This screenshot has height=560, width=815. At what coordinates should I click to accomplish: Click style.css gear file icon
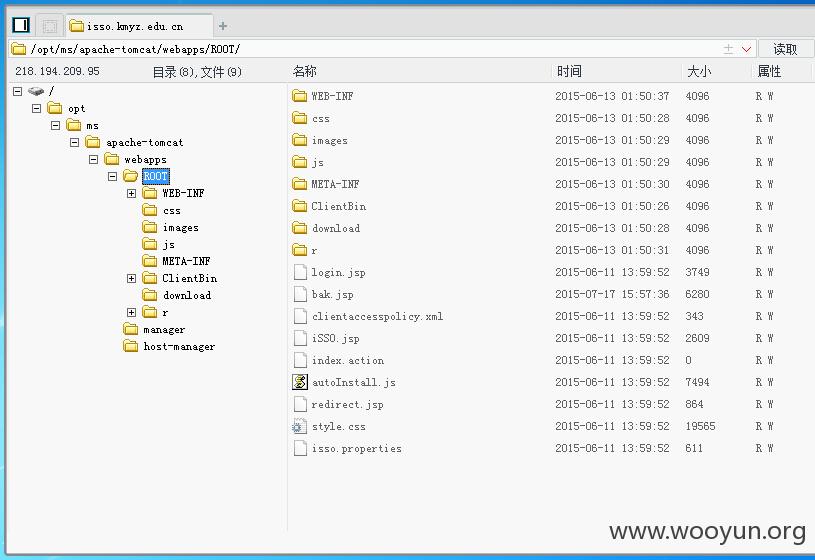click(x=299, y=426)
